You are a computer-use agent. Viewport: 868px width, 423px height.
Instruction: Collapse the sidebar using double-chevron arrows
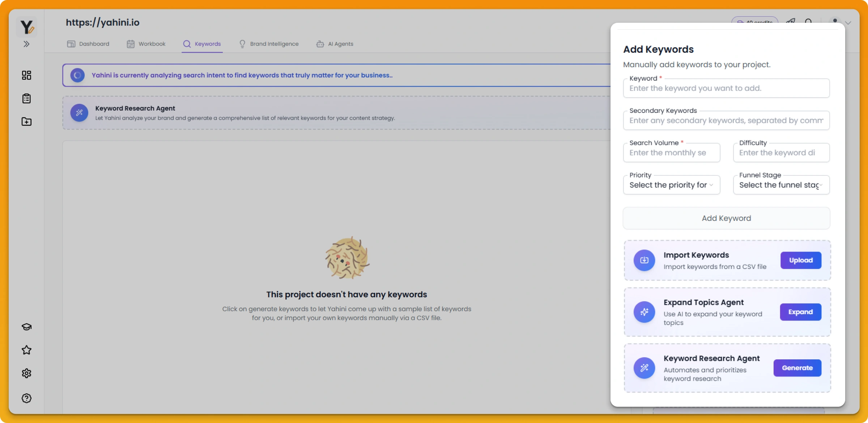[x=26, y=44]
